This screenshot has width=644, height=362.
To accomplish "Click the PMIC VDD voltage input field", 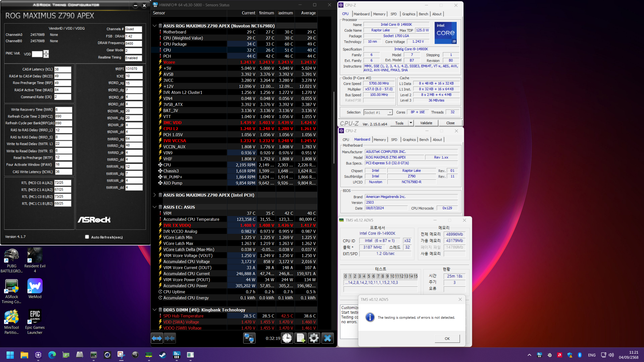I will pyautogui.click(x=37, y=54).
